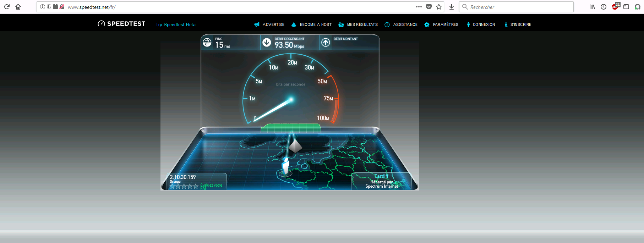Open the ADVERTISE menu item

pyautogui.click(x=269, y=24)
